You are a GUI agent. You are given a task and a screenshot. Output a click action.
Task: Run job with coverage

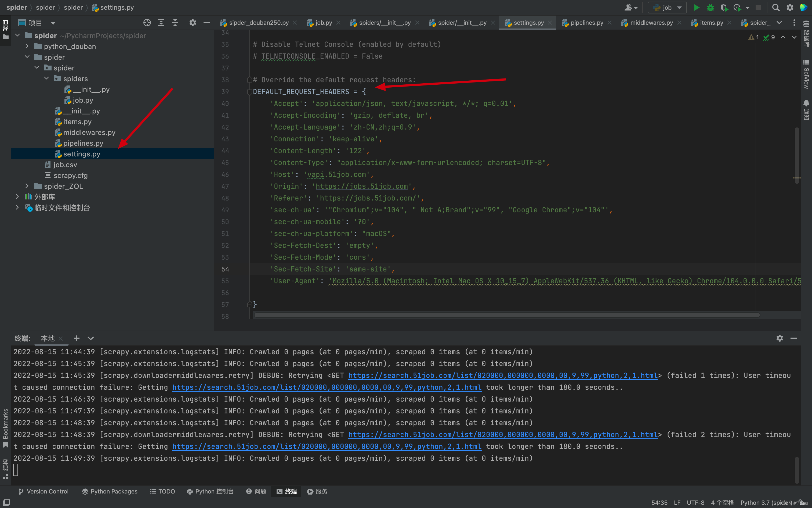point(724,8)
